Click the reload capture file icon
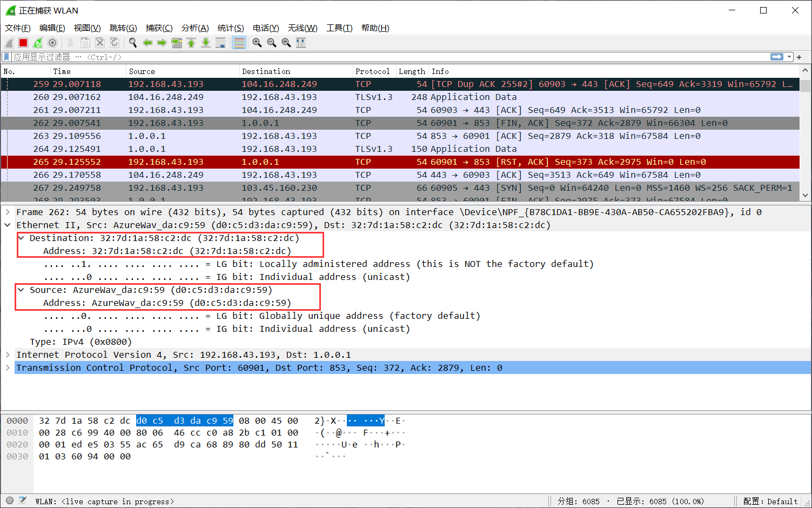Screen dimensions: 812x508 (114, 43)
